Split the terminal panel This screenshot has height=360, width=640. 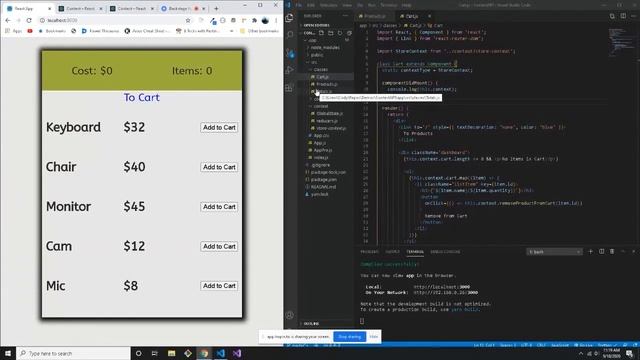point(601,251)
